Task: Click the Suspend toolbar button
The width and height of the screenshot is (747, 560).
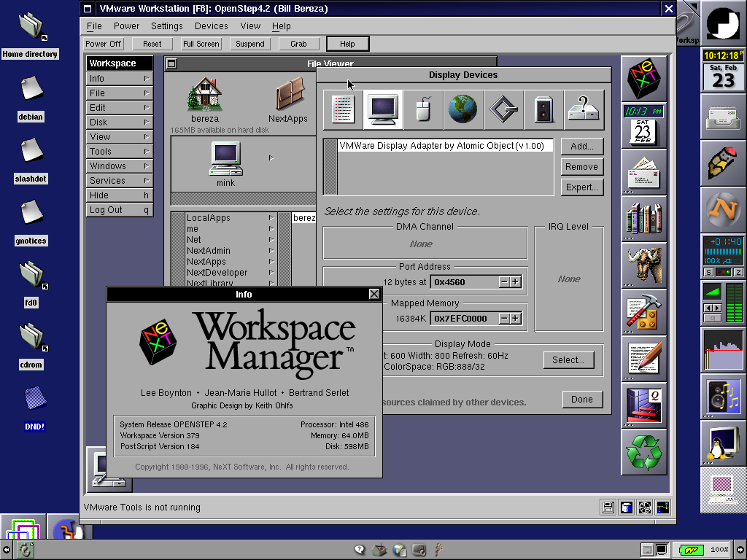Action: [x=250, y=44]
